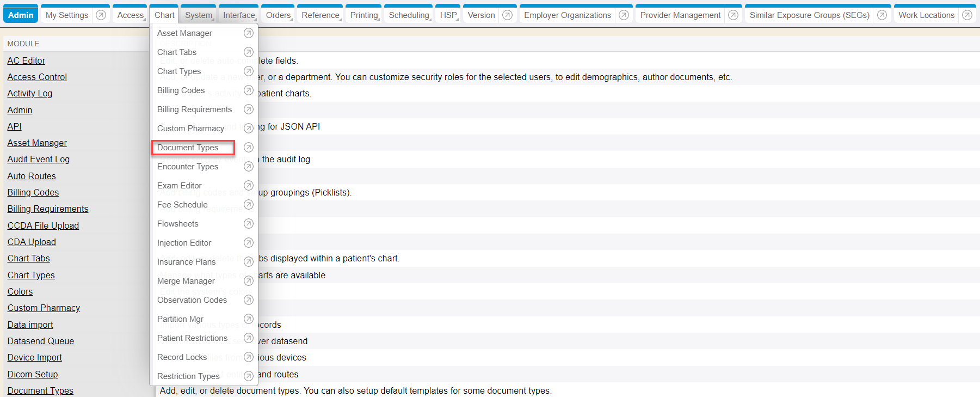980x397 pixels.
Task: Click the pop-out arrow icon next to Chart Tabs
Action: 248,52
